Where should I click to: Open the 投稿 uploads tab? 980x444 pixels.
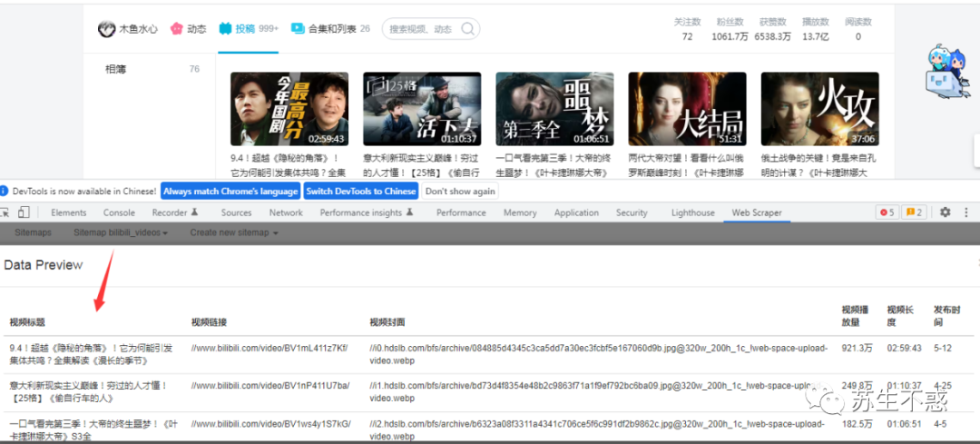pos(248,29)
